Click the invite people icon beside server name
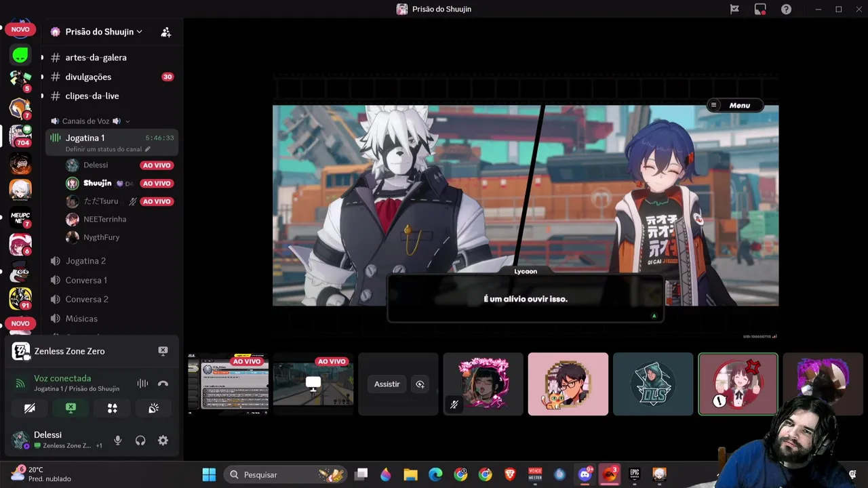868x488 pixels. (166, 32)
